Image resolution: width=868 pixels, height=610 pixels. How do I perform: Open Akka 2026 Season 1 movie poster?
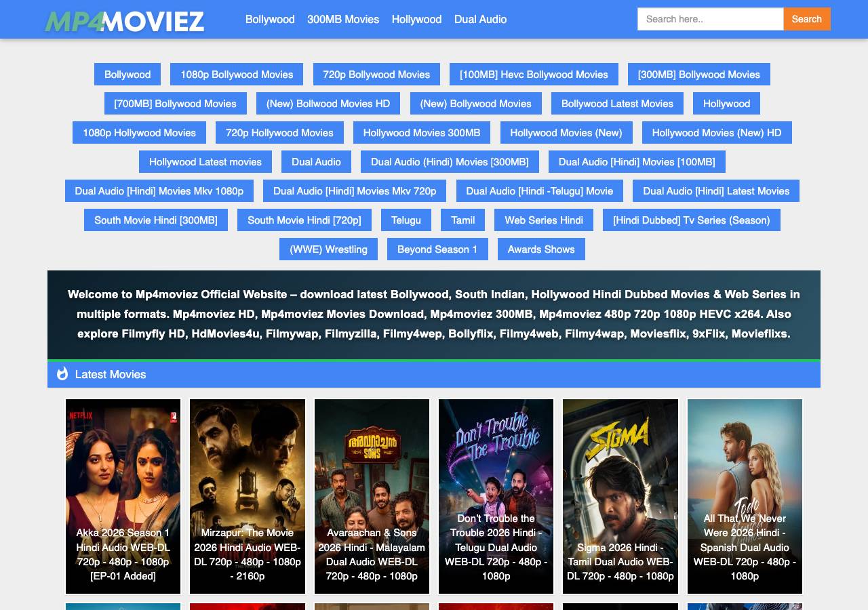(123, 496)
